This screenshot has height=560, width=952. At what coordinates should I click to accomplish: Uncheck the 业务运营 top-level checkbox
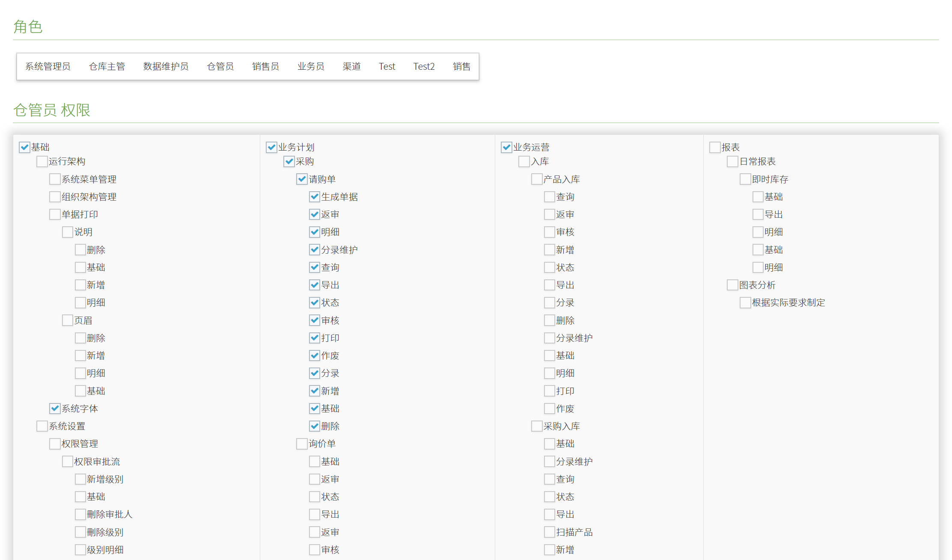click(x=507, y=147)
